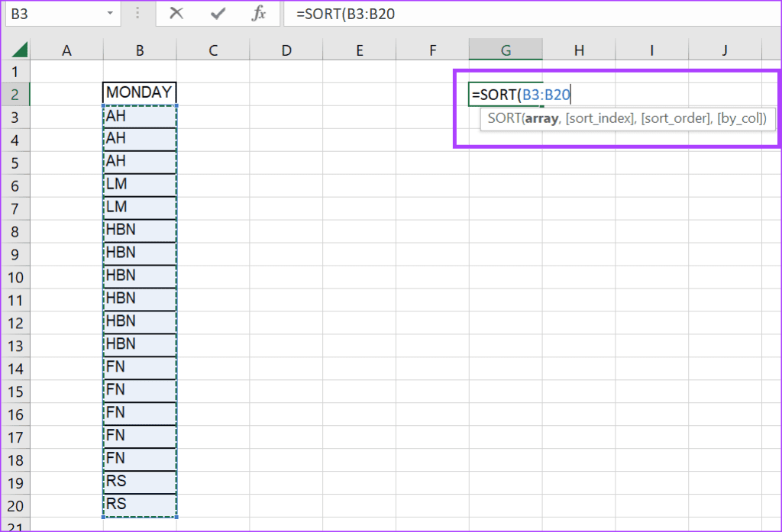Viewport: 782px width, 532px height.
Task: Click the Select All corner triangle
Action: pyautogui.click(x=20, y=50)
